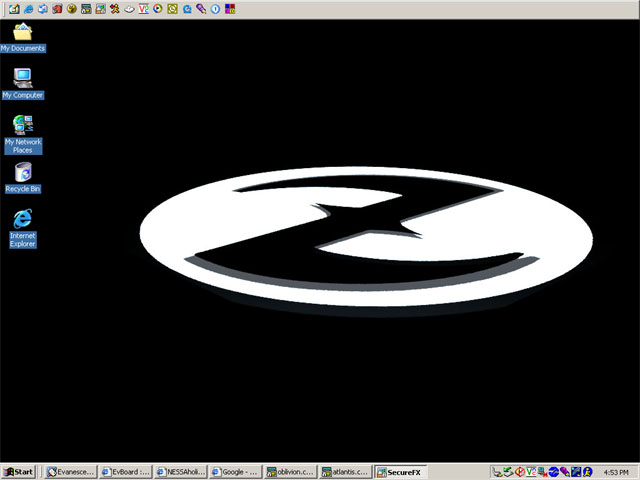Launch SecureFX from the quick launch bar
The image size is (640, 480).
click(100, 9)
